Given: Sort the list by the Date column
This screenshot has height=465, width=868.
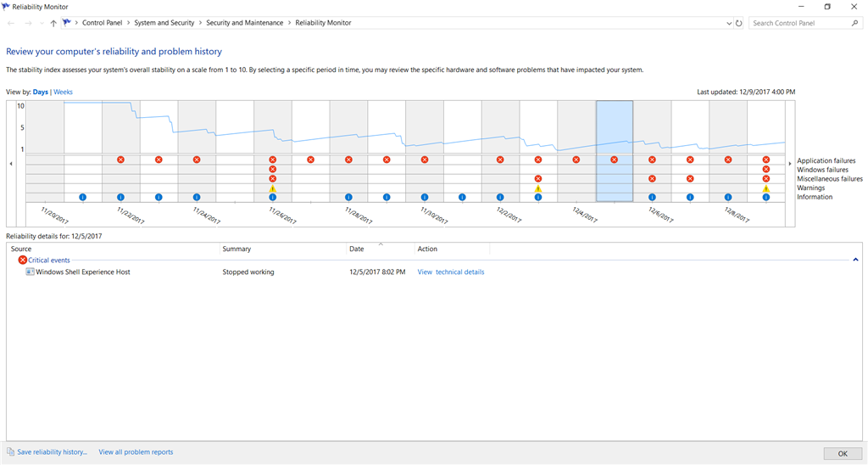Looking at the screenshot, I should coord(356,249).
